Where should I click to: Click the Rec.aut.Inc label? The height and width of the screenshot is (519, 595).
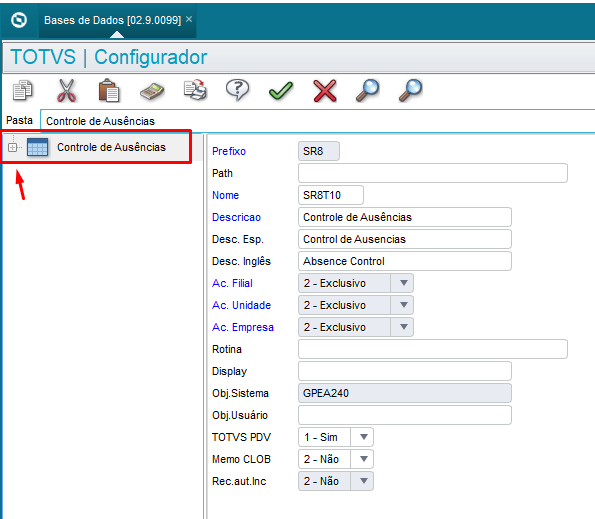(x=239, y=481)
